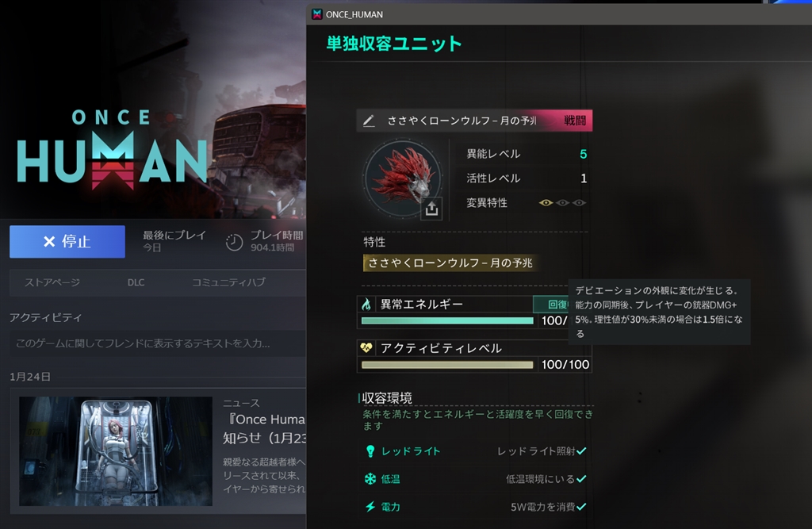The image size is (812, 529).
Task: Click the 戦闘 tag on deviation name
Action: (574, 121)
